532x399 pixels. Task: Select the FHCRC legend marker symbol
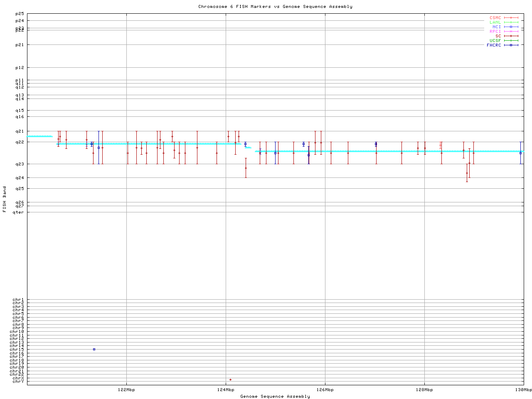(511, 45)
